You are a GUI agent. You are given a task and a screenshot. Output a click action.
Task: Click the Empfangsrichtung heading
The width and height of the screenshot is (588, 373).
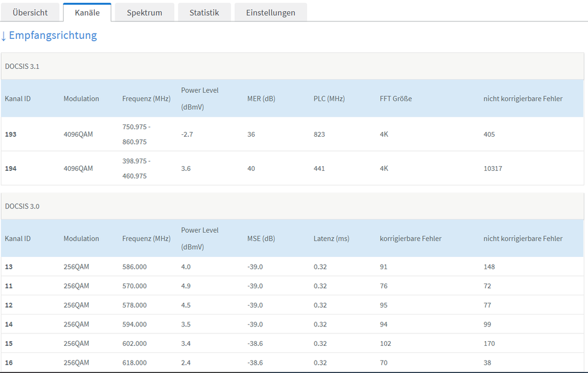49,35
